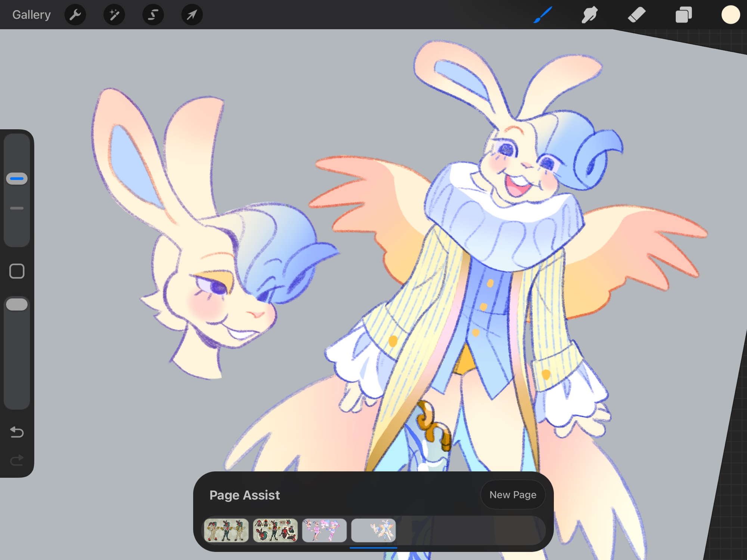The image size is (747, 560).
Task: Open the Adjustments magic wand menu
Action: 114,15
